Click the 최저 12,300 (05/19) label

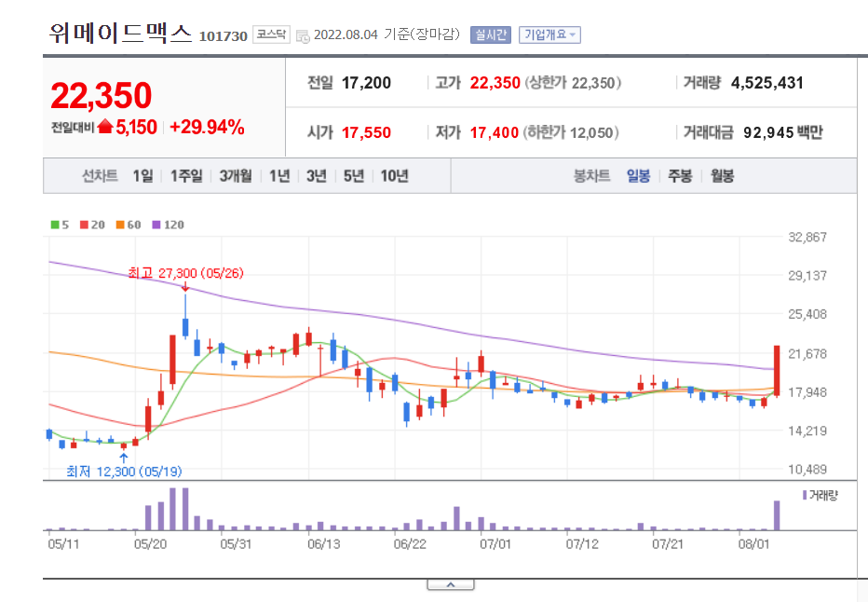(124, 472)
